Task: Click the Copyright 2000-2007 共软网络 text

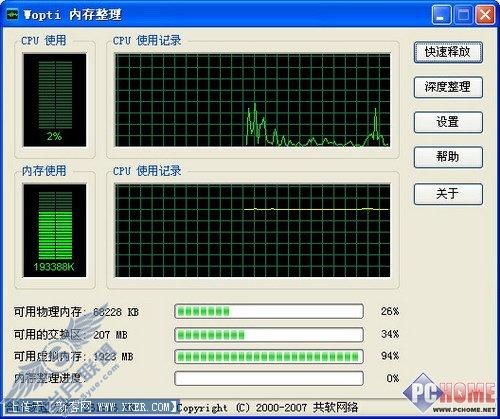Action: [x=267, y=407]
